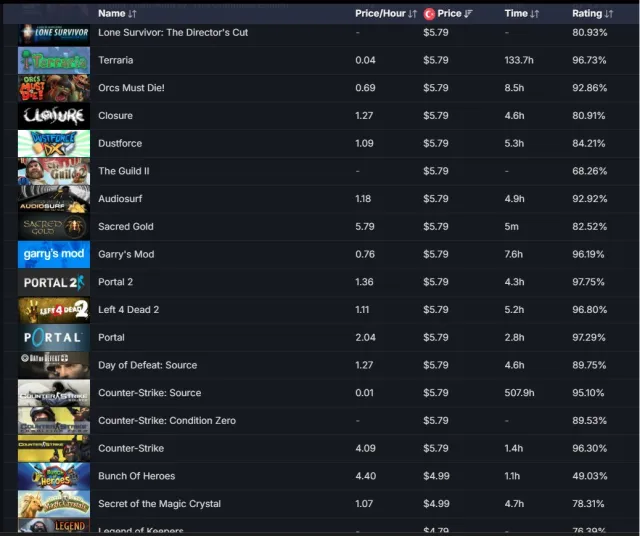
Task: Click the Price descending sort icon
Action: coord(468,14)
